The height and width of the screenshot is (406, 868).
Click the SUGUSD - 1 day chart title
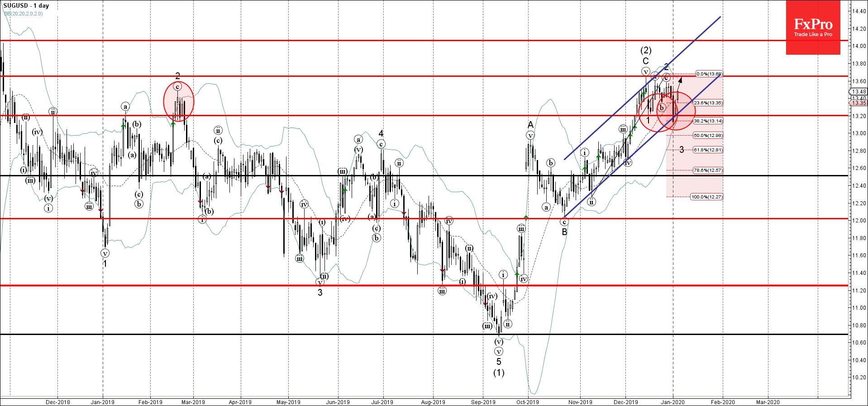[26, 5]
